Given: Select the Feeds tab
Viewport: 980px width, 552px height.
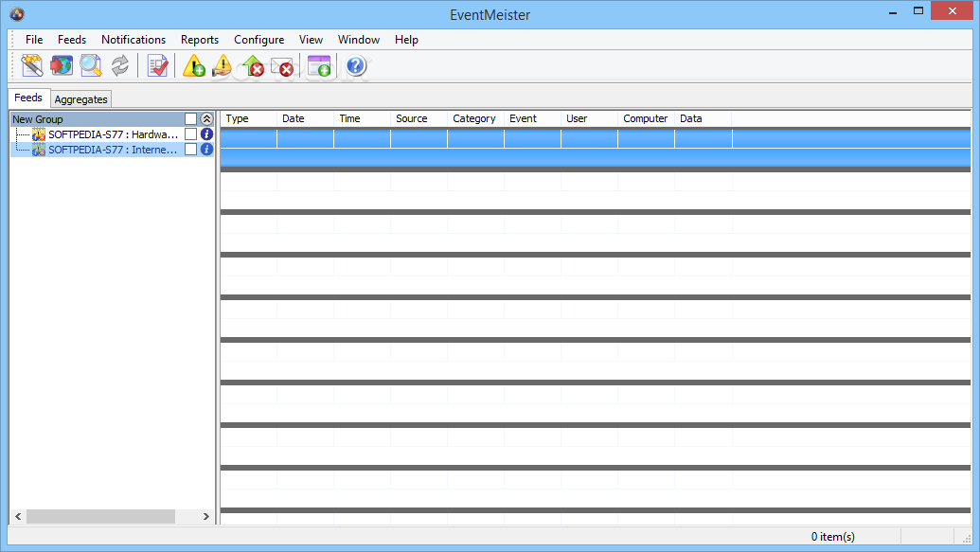Looking at the screenshot, I should 28,98.
